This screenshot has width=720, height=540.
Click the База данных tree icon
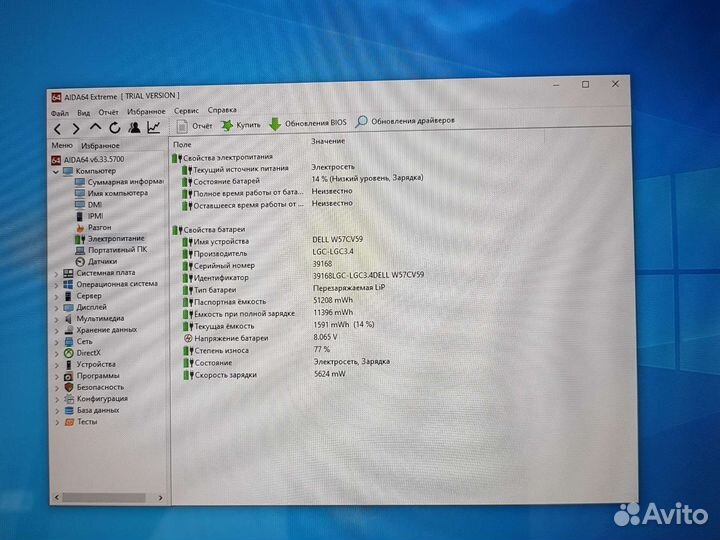(69, 411)
